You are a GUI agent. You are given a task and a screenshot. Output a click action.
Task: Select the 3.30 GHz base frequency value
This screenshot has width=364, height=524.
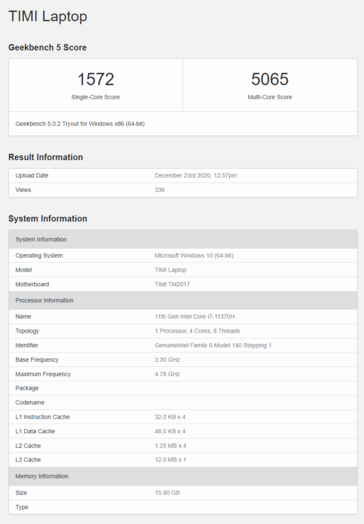click(x=167, y=360)
